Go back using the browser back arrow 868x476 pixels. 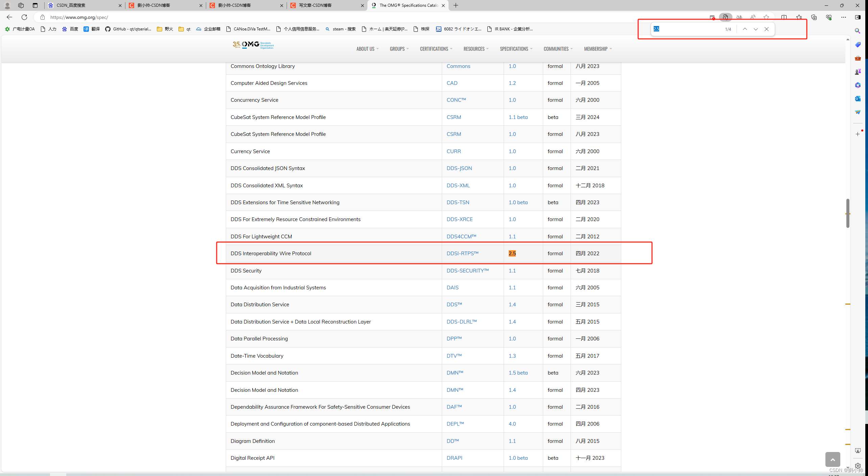pos(9,17)
